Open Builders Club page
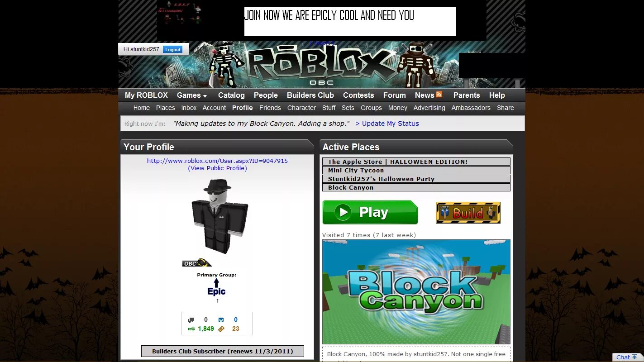 coord(310,95)
